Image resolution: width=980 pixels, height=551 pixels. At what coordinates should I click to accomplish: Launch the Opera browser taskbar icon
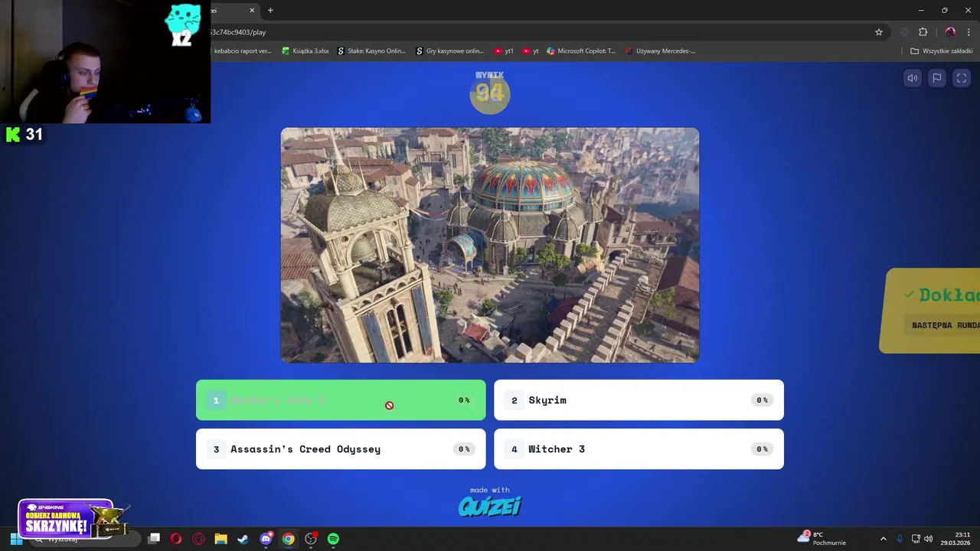point(176,539)
